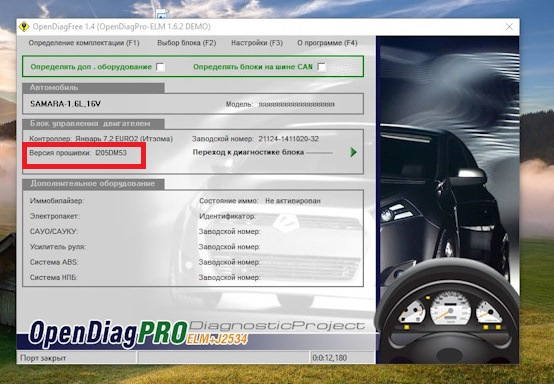This screenshot has height=384, width=554.
Task: Click 'Усилитель руля:' label
Action: point(58,247)
